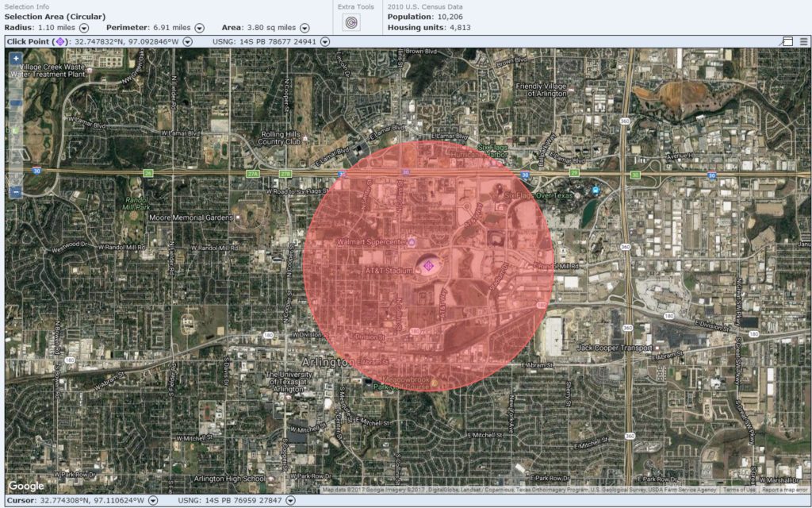This screenshot has height=508, width=812.
Task: Select the Meadowbrook Park Golf Course marker
Action: click(434, 383)
